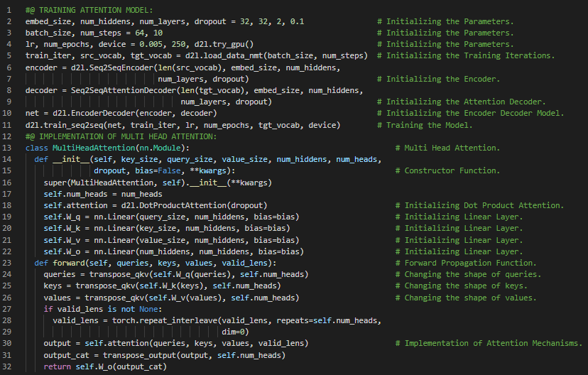
Task: Click line number 13 in the gutter
Action: tap(8, 148)
